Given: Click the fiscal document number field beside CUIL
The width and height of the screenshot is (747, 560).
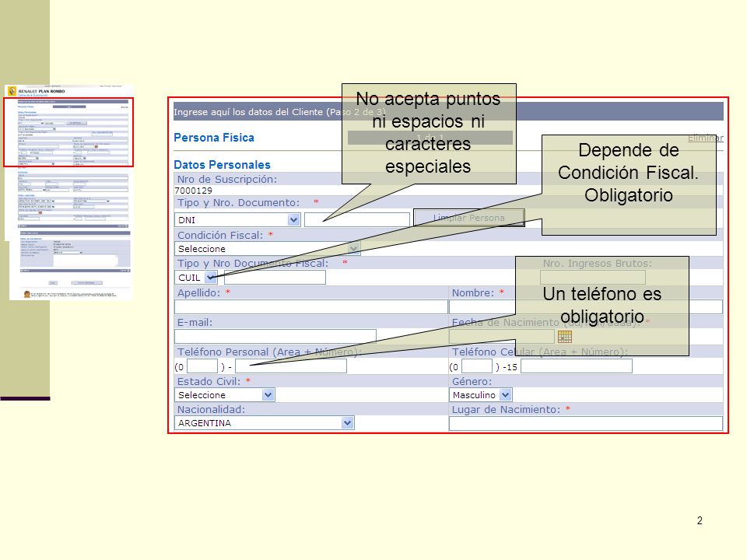Looking at the screenshot, I should pyautogui.click(x=275, y=277).
